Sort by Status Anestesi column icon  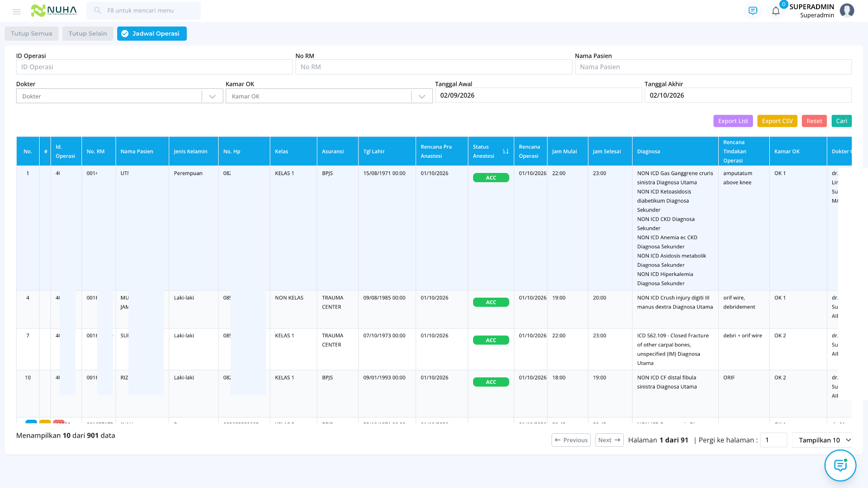pos(505,151)
